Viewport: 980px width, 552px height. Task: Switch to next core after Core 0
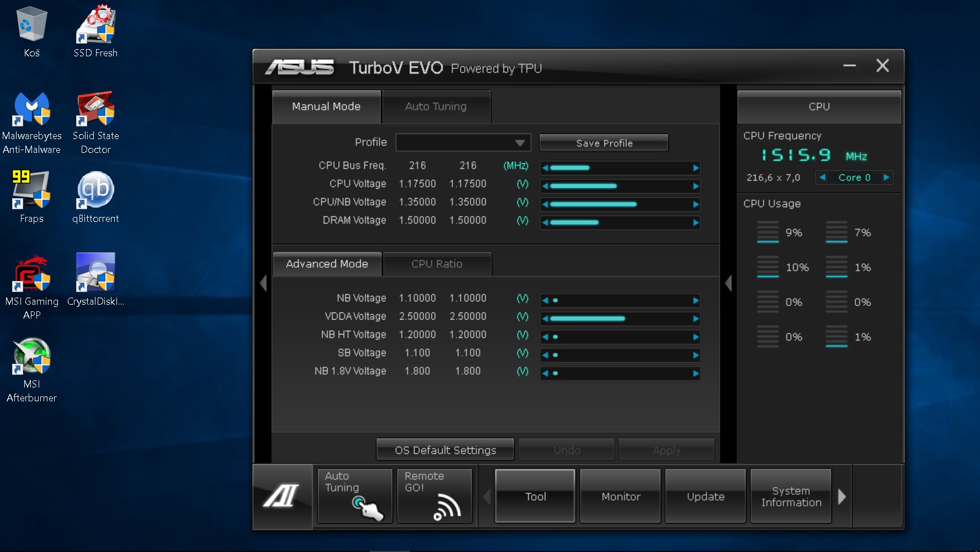coord(886,177)
